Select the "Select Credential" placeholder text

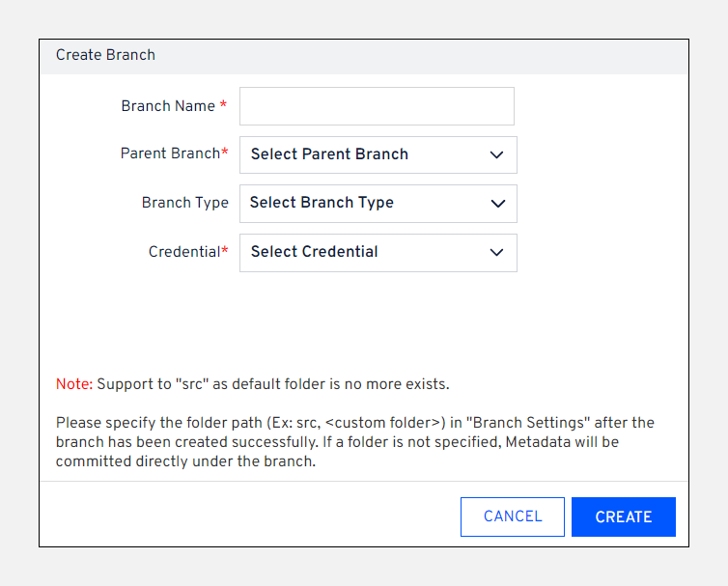click(314, 252)
